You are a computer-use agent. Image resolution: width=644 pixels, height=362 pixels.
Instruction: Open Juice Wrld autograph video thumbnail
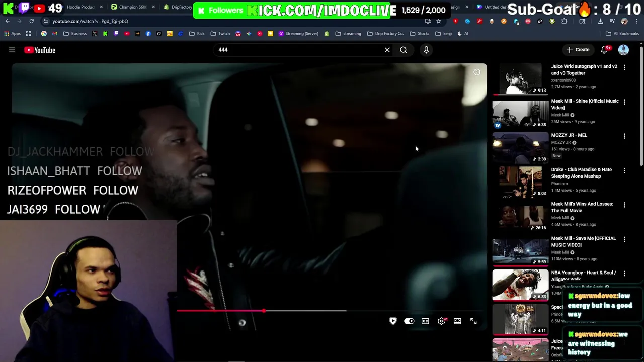520,79
